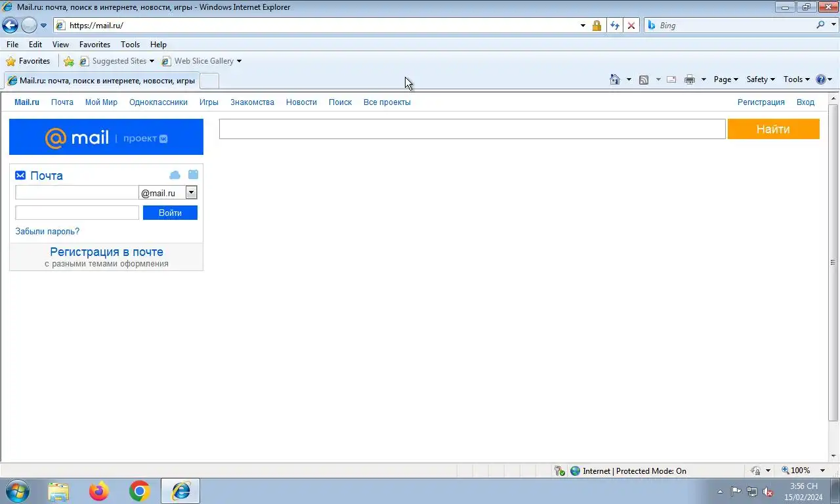Click the Print icon
This screenshot has width=840, height=504.
click(x=690, y=79)
